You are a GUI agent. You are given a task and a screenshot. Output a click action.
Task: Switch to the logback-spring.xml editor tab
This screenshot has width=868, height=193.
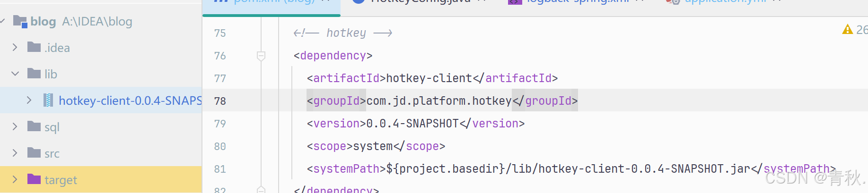click(x=577, y=2)
